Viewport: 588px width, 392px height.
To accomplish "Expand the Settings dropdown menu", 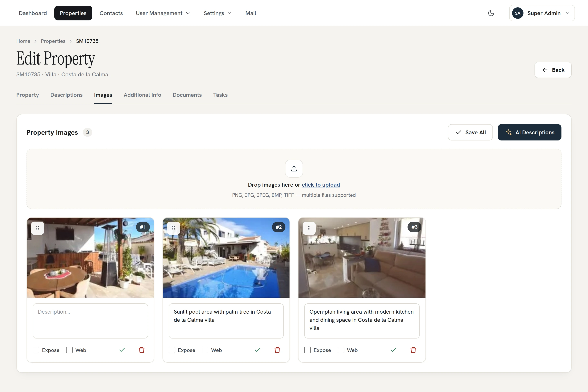I will 217,13.
